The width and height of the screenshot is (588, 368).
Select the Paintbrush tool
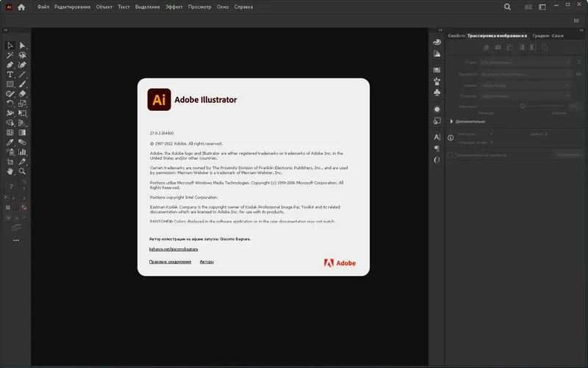[23, 84]
